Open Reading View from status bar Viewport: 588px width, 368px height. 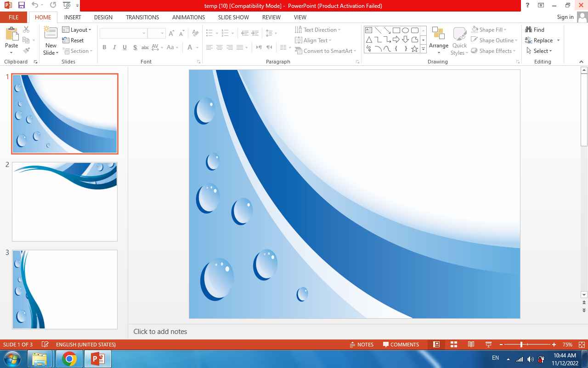pos(471,345)
